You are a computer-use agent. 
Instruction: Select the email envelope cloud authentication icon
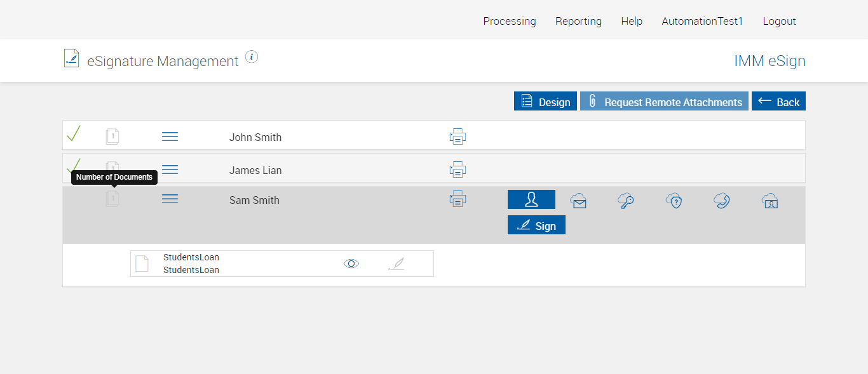[578, 201]
